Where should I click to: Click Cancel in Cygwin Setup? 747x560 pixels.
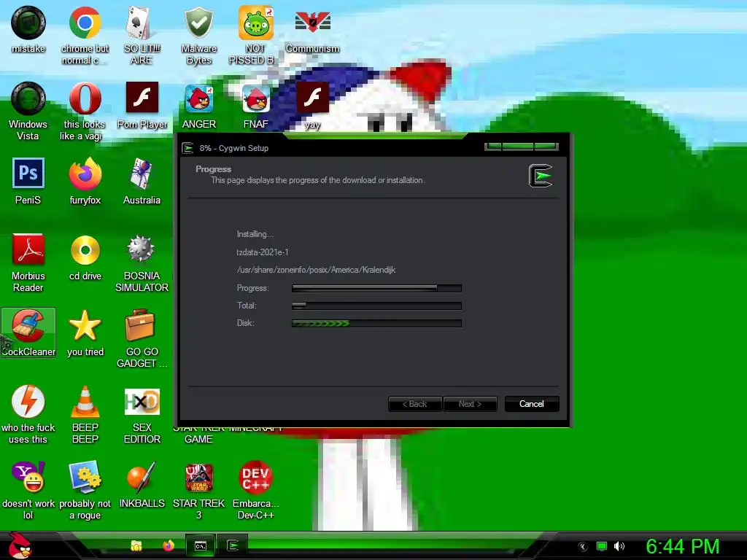pos(532,404)
